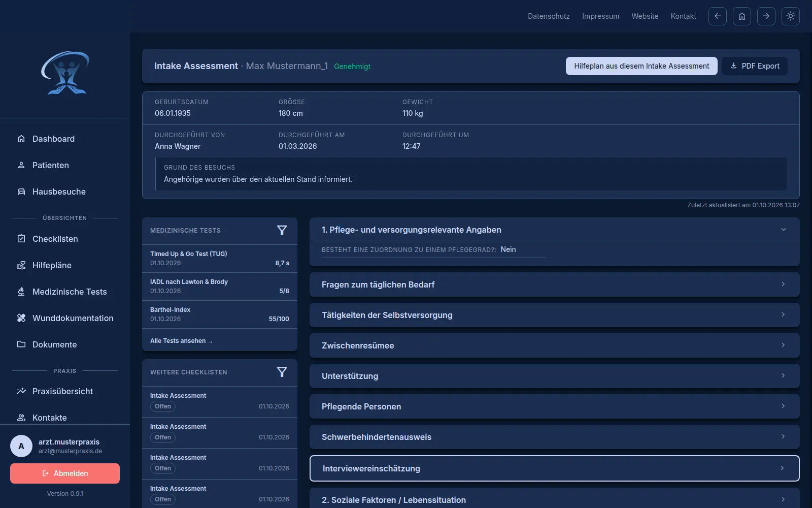
Task: Click the Kontakte people icon
Action: coord(21,418)
